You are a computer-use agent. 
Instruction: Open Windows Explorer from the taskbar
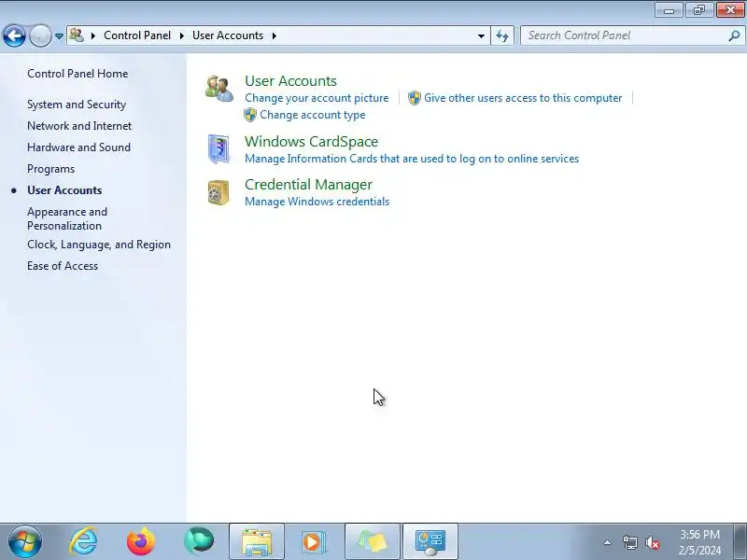pyautogui.click(x=257, y=541)
